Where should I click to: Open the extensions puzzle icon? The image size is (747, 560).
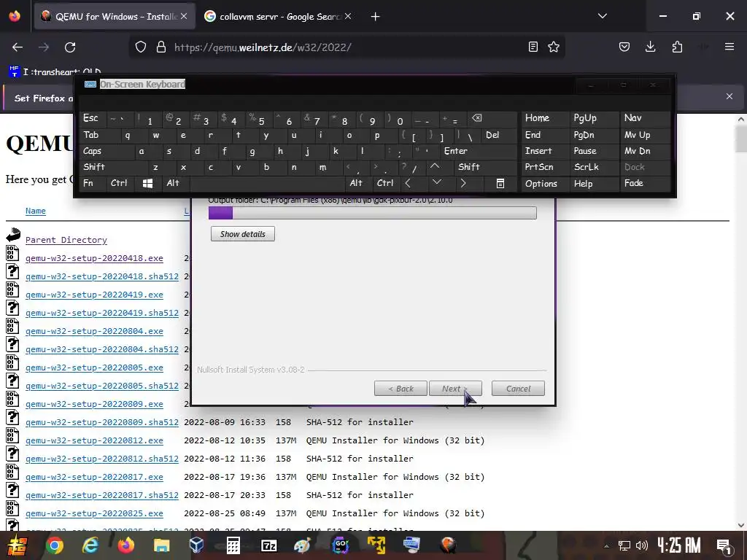(677, 47)
